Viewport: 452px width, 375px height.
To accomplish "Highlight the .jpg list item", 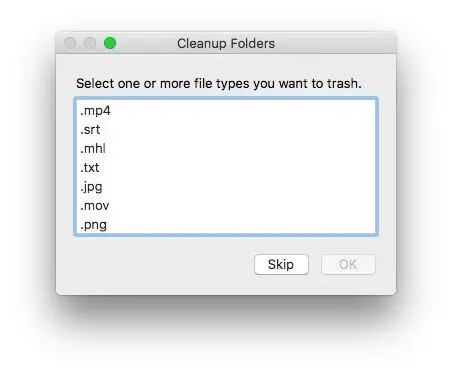I will point(226,187).
